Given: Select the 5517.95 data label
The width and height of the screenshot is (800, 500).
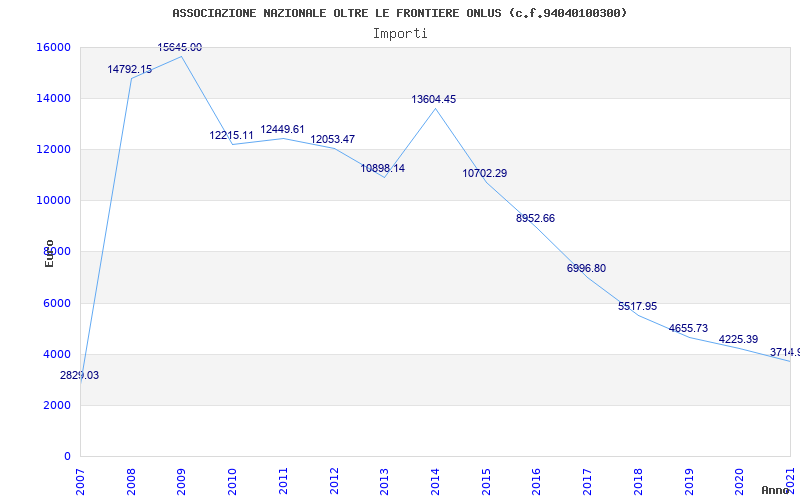Looking at the screenshot, I should [x=637, y=307].
